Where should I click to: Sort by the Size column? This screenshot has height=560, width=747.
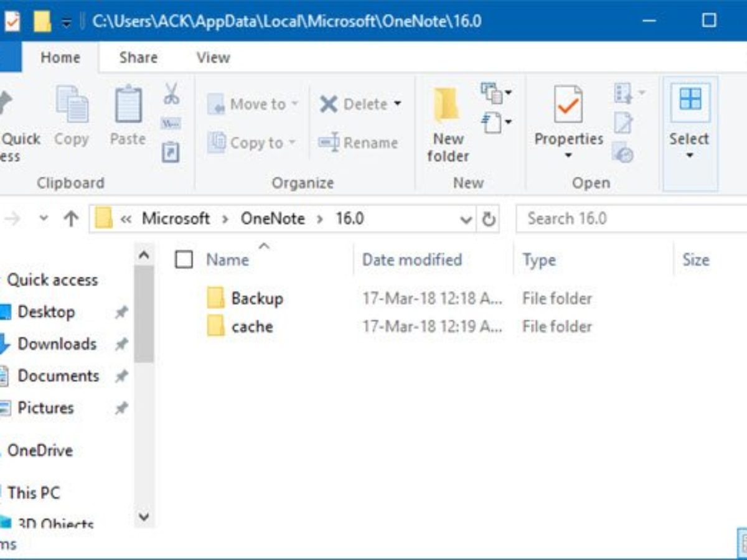tap(696, 259)
